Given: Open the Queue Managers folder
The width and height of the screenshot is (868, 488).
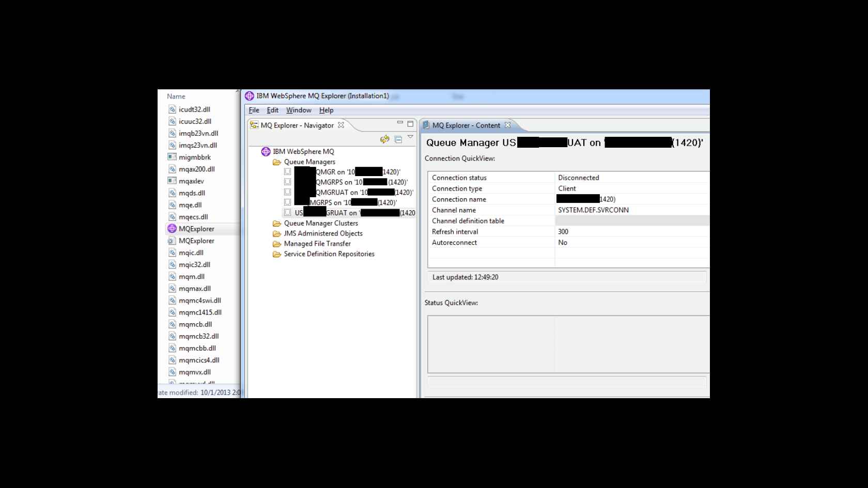Looking at the screenshot, I should coord(309,162).
